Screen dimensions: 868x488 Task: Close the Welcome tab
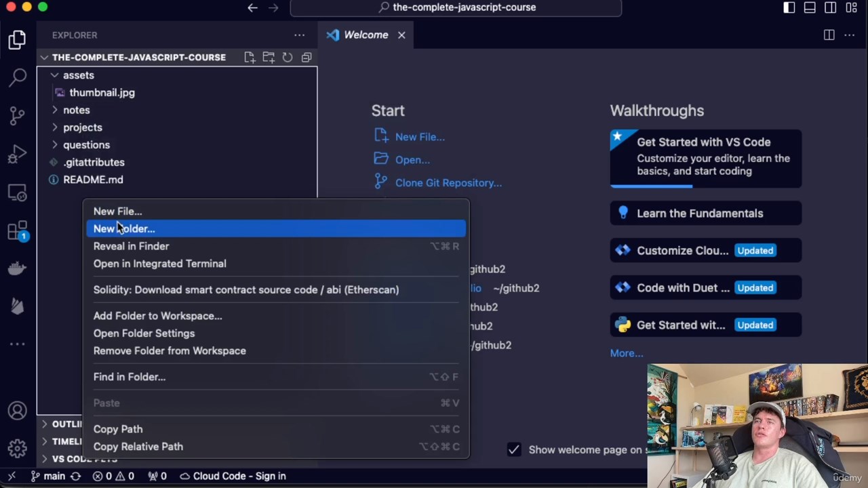pyautogui.click(x=401, y=35)
